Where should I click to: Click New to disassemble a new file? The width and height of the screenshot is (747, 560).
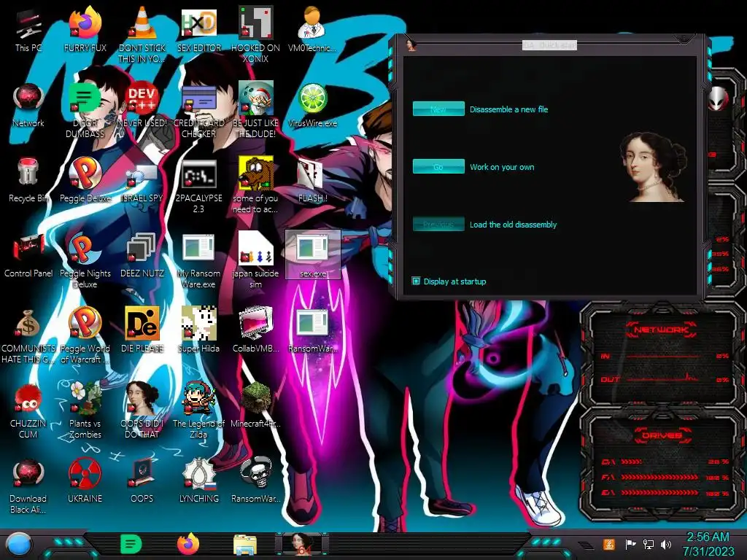click(438, 109)
